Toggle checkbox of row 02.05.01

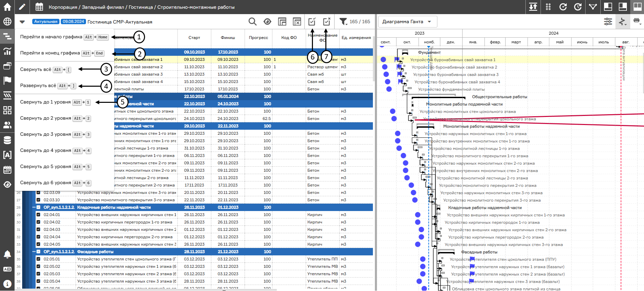coord(38,259)
